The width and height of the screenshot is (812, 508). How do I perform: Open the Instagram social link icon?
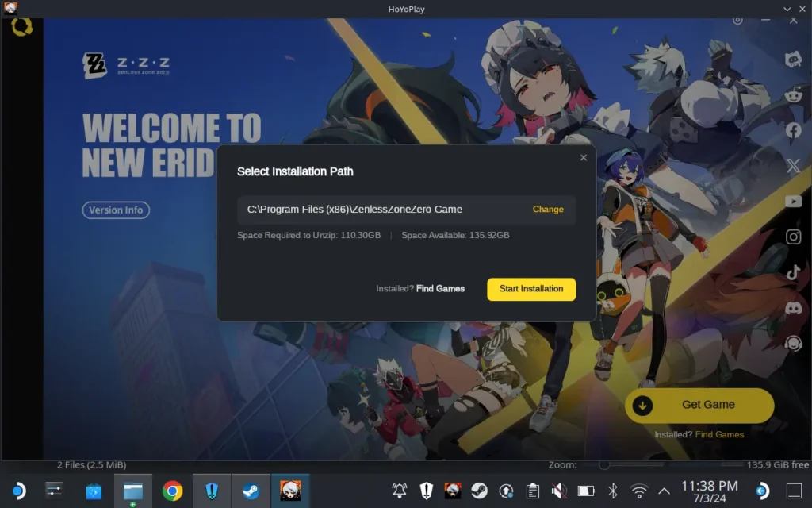tap(793, 237)
